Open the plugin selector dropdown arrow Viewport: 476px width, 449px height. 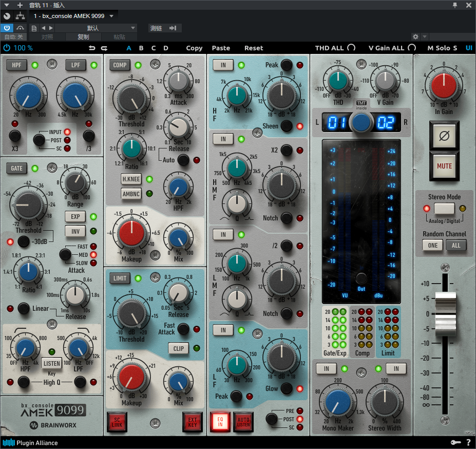point(111,16)
